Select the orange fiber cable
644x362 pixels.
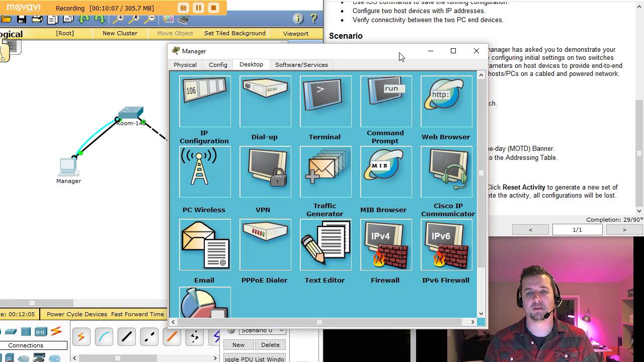click(x=172, y=337)
